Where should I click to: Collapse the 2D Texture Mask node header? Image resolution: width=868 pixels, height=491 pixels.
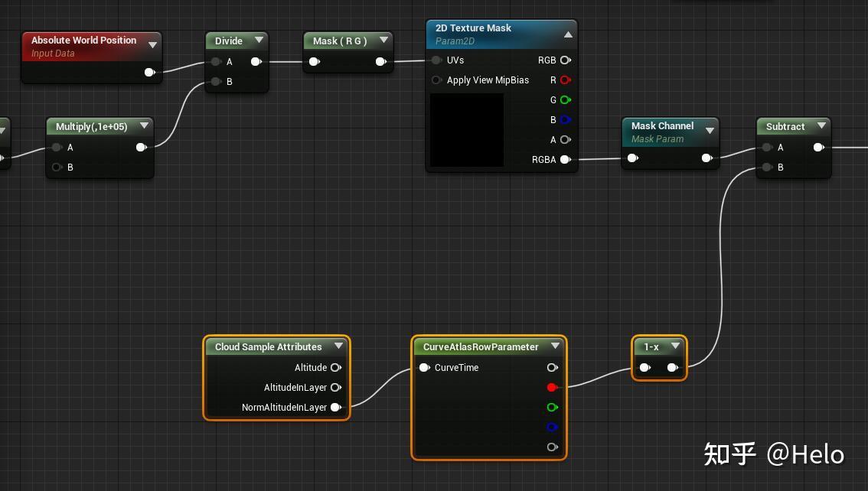tap(567, 34)
